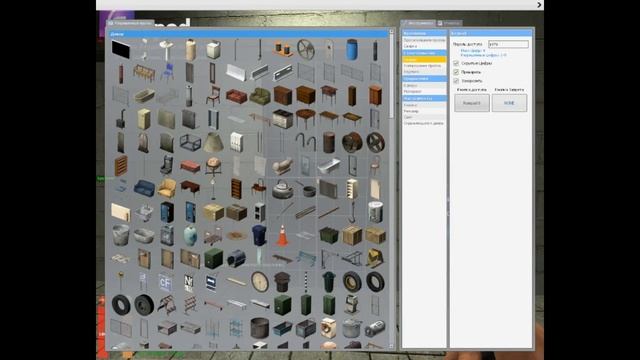This screenshot has width=640, height=360.
Task: Click the arrow at top-right of page
Action: (x=539, y=5)
